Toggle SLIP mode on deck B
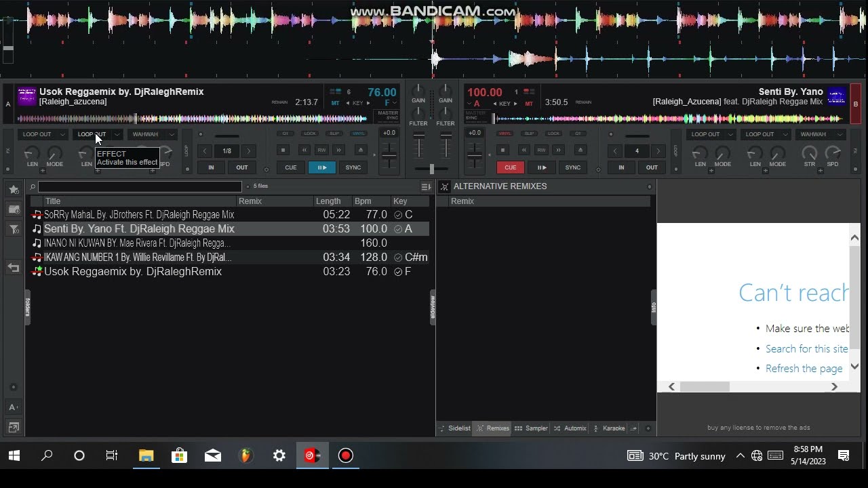Viewport: 868px width, 488px height. click(530, 134)
